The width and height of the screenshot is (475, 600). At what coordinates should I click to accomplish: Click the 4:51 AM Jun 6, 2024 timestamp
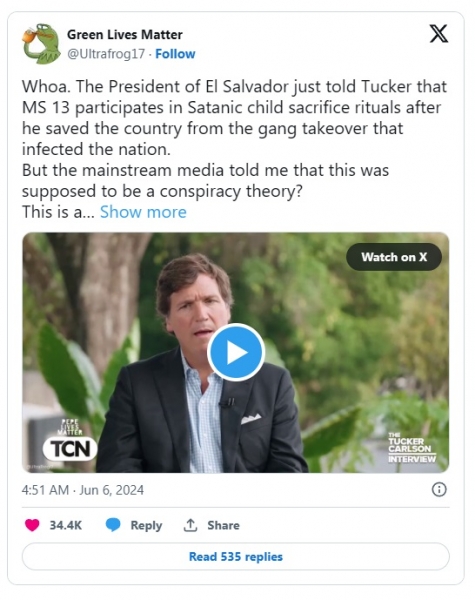click(x=83, y=490)
